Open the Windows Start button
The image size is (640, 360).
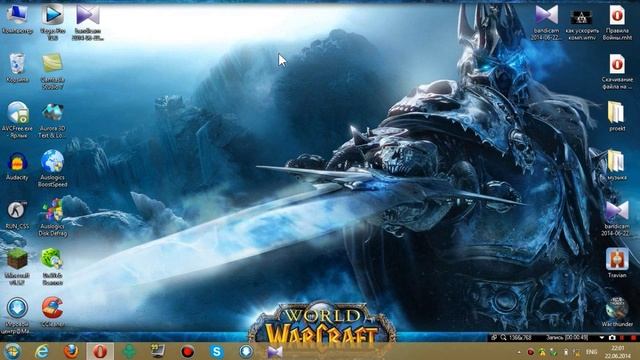click(13, 351)
